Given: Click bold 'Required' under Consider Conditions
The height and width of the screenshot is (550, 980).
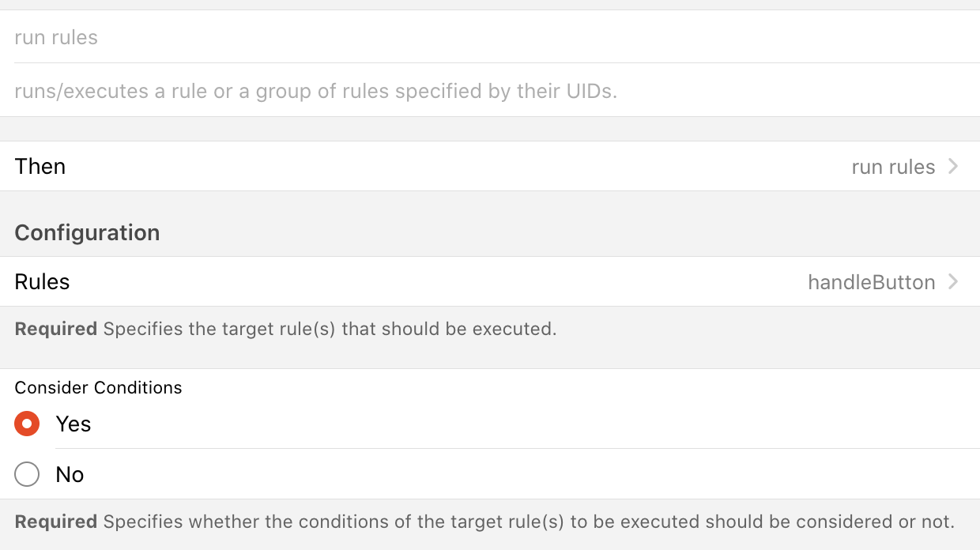Looking at the screenshot, I should tap(55, 522).
